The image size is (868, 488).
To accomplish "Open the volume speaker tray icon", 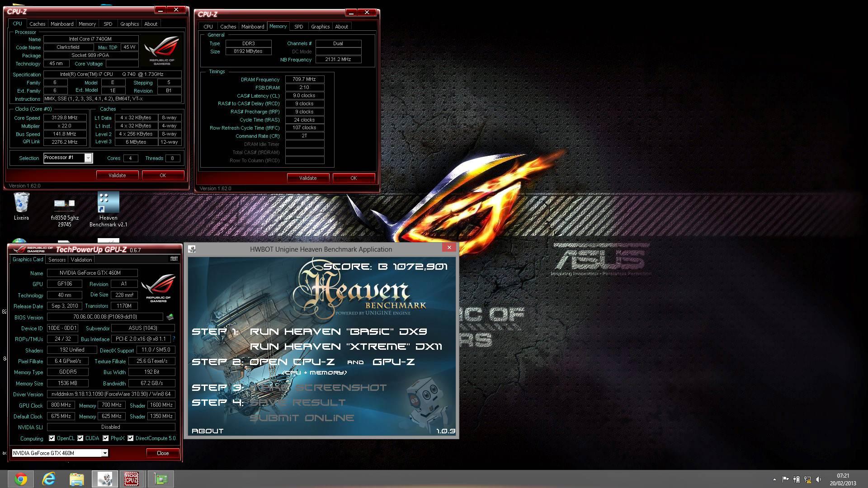I will pos(818,479).
